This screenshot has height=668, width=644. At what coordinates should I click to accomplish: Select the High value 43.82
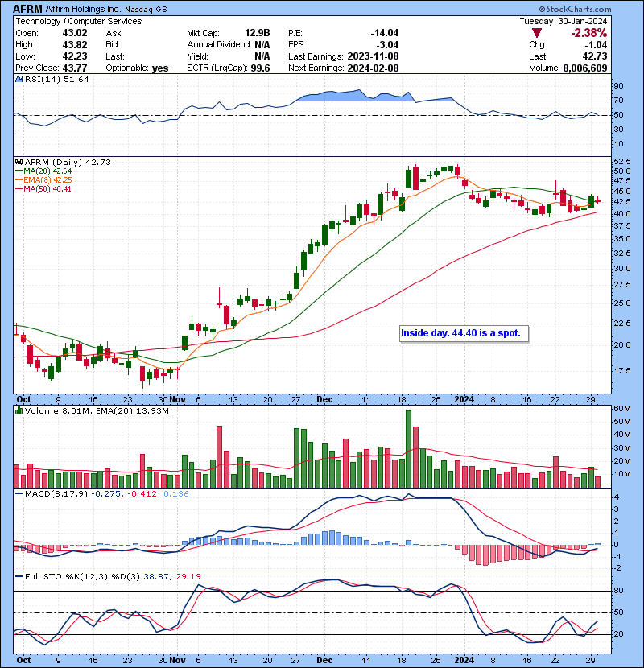pos(75,45)
